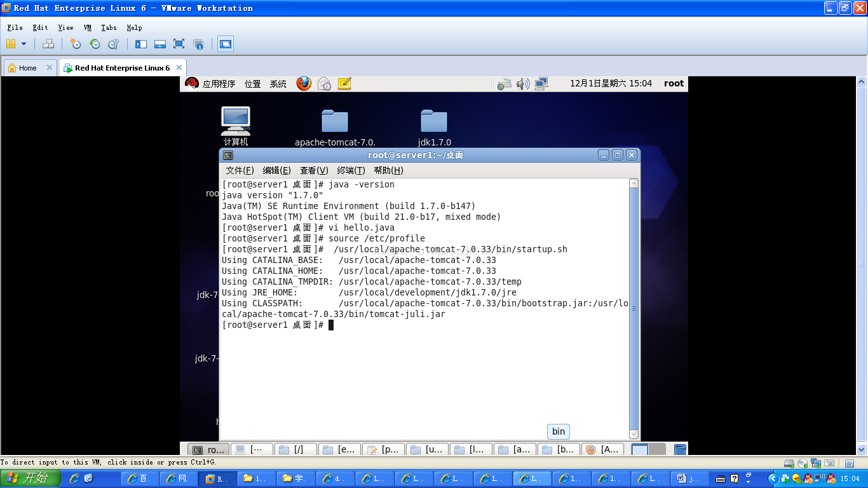Open GNOME 应用程序 (Applications) menu
This screenshot has height=488, width=868.
click(219, 84)
